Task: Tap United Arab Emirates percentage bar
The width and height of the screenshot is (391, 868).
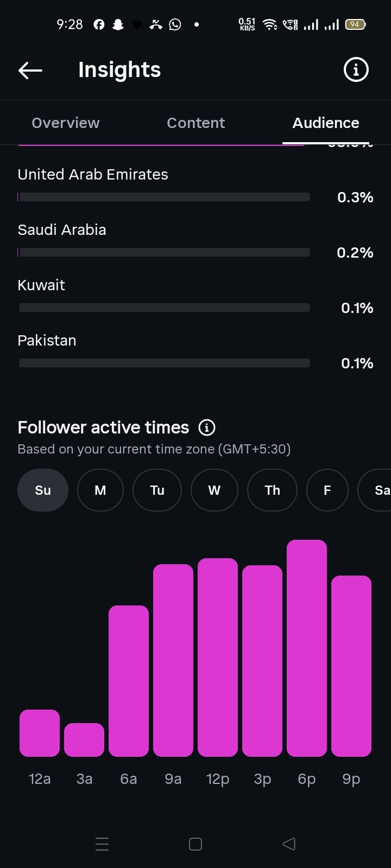Action: point(164,197)
